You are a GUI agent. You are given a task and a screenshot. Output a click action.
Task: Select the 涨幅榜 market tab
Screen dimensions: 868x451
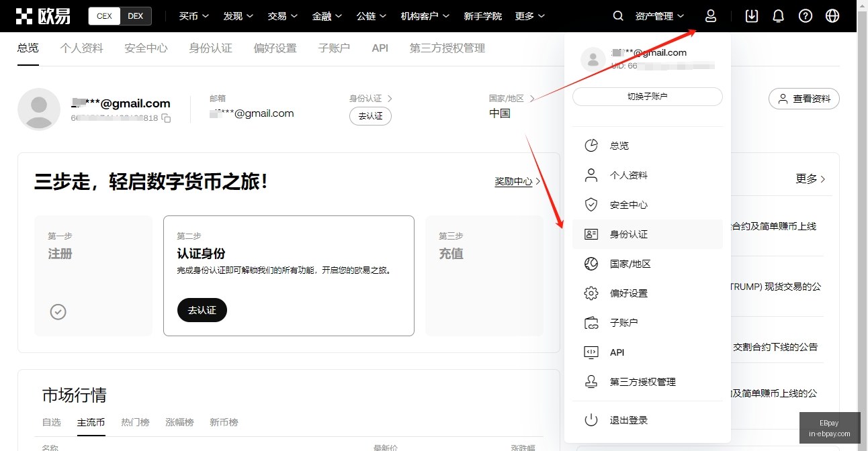point(179,422)
